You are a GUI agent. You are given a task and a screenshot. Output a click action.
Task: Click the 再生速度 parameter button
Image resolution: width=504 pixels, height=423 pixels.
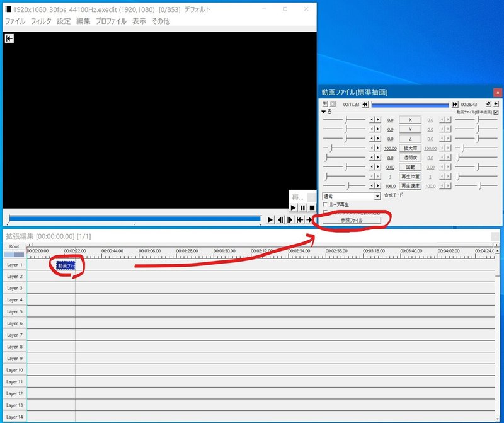(x=410, y=185)
